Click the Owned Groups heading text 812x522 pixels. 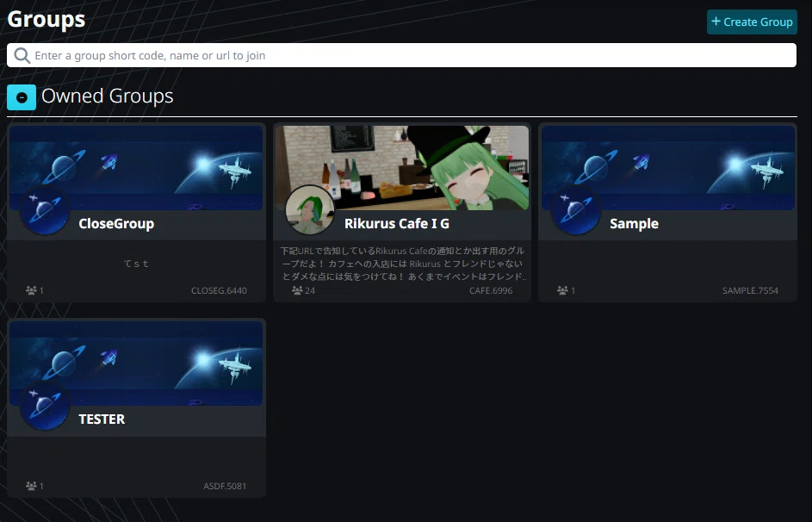[x=107, y=96]
